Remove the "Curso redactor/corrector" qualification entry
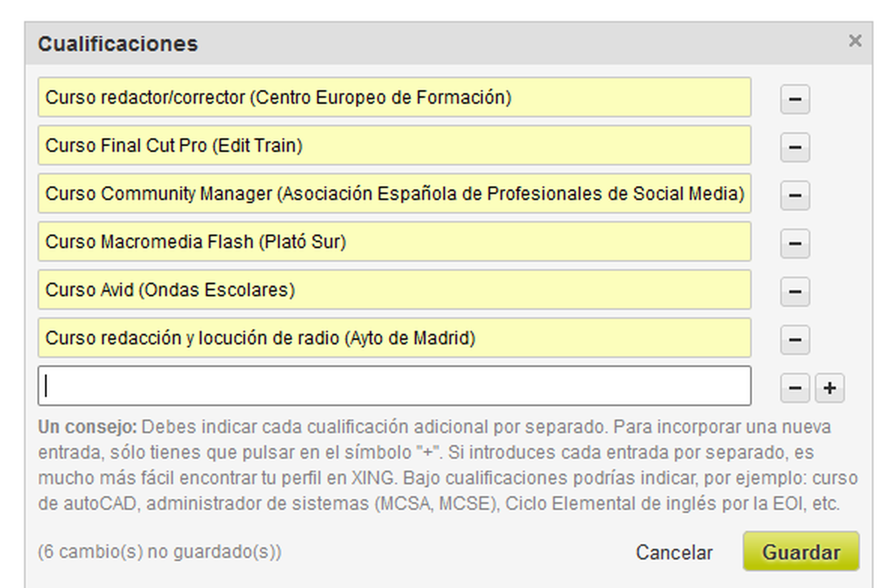Viewport: 884px width, 588px height. 795,99
